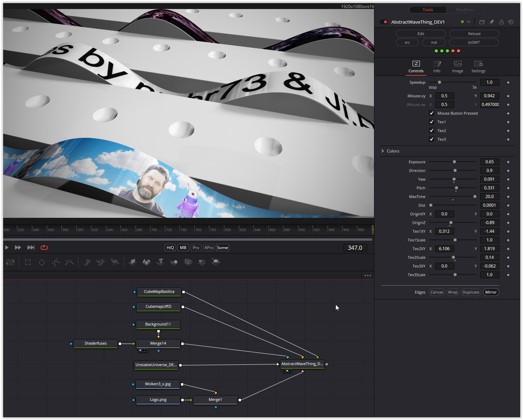Click the keyframe diamond for Tex2Scale
523x420 pixels.
coord(508,257)
